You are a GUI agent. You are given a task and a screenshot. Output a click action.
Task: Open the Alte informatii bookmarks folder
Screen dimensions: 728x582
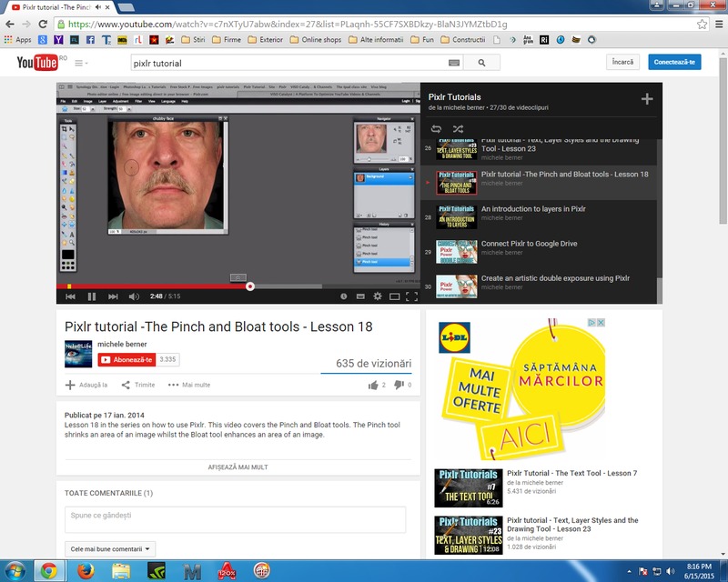tap(376, 40)
